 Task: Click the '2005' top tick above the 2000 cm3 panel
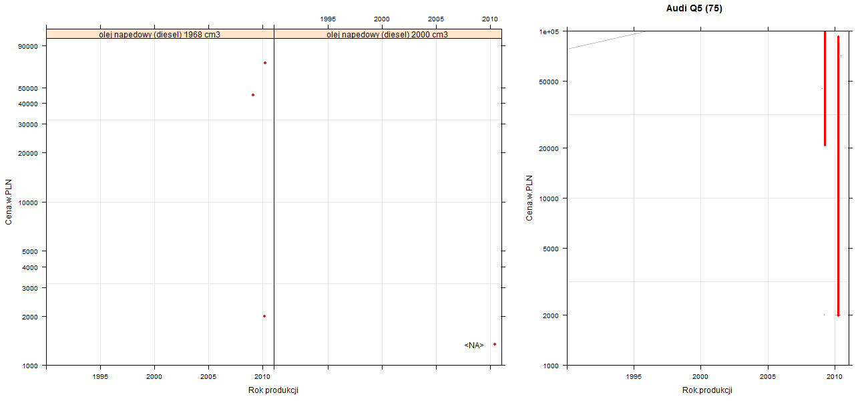pyautogui.click(x=436, y=19)
